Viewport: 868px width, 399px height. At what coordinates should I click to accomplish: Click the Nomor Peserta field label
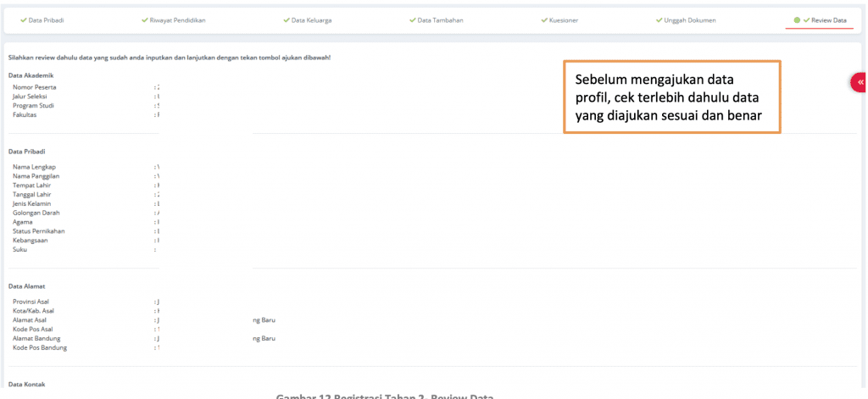[35, 87]
